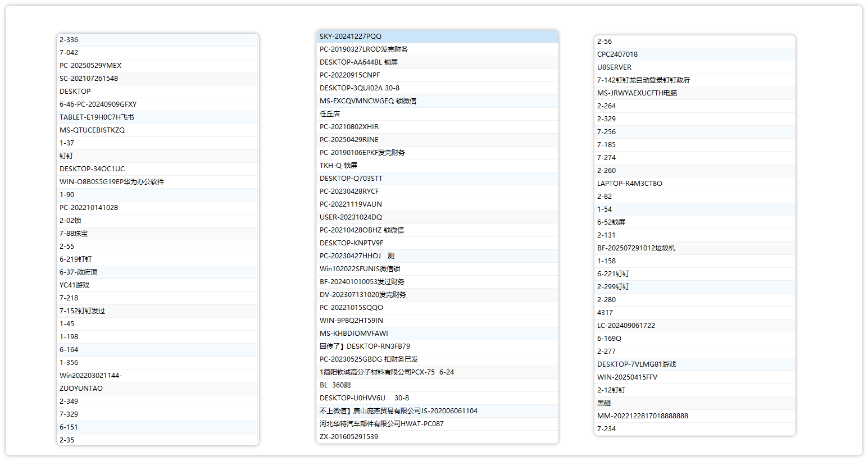Click the USER-20231024DQ entry
Screen dimensions: 868x461
coord(351,217)
